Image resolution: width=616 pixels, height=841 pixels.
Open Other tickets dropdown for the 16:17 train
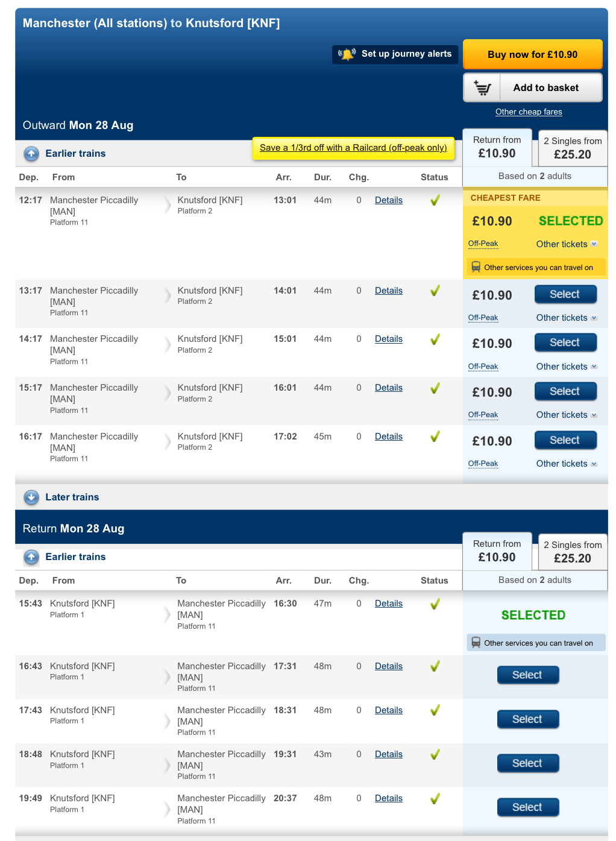pos(567,464)
